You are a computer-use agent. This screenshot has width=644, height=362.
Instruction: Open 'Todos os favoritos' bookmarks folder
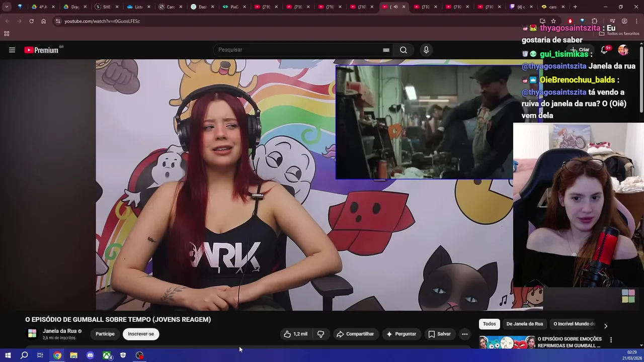tap(619, 34)
